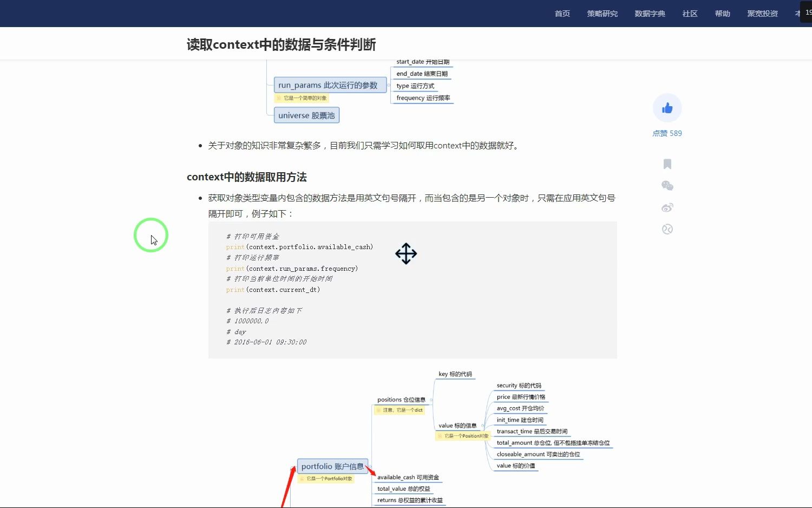Click the total_amount 总仓位 node

pyautogui.click(x=553, y=443)
